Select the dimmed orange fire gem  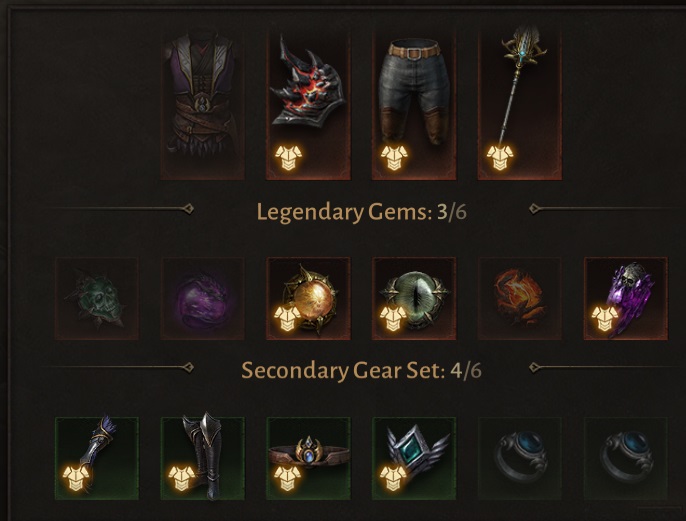[x=520, y=299]
